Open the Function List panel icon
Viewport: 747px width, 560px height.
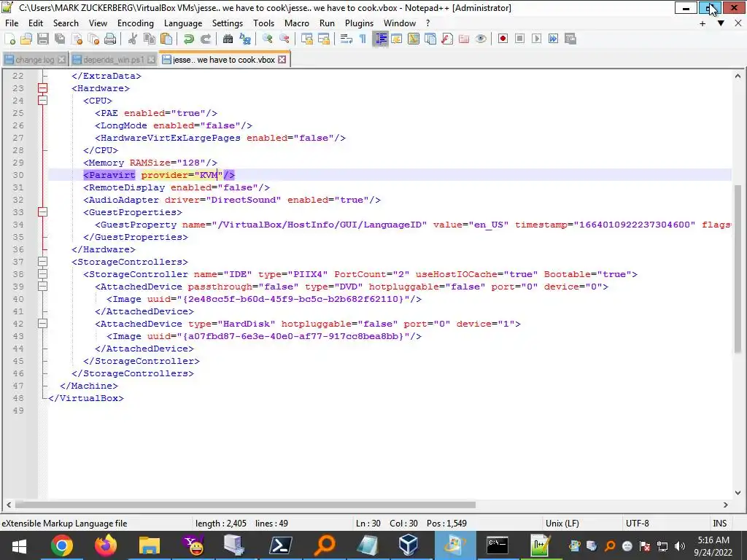[447, 39]
